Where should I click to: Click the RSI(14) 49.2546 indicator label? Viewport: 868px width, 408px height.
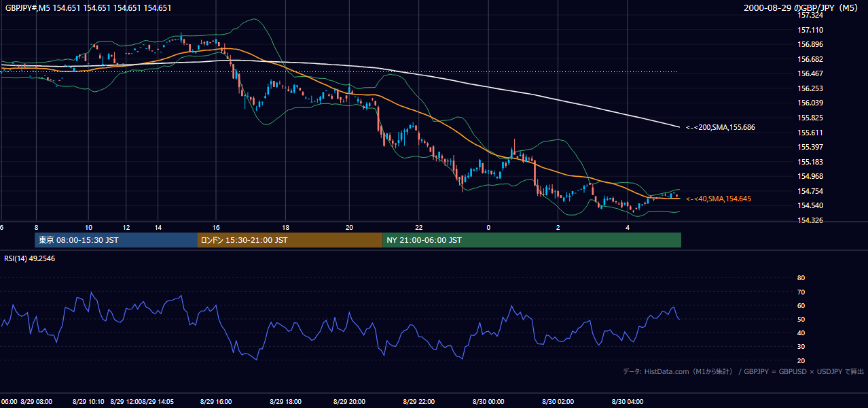click(29, 258)
